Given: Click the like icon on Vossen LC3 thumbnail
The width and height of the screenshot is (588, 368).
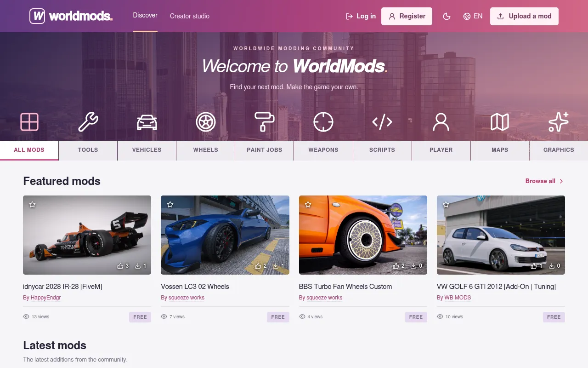Looking at the screenshot, I should coord(258,266).
